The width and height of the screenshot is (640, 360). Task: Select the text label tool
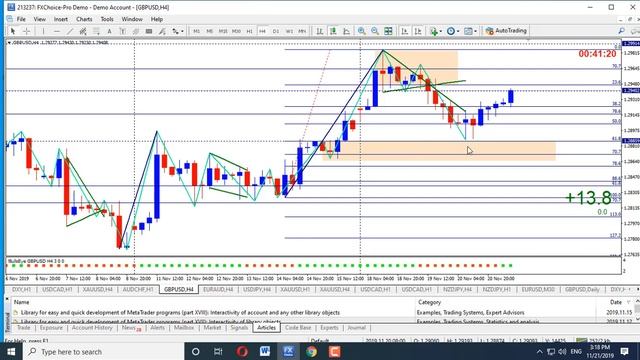[x=122, y=31]
